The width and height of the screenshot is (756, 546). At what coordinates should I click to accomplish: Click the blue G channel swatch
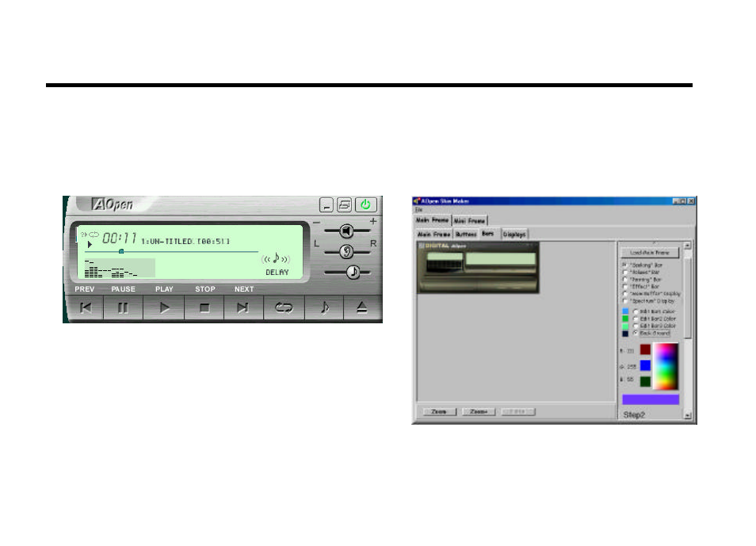[x=645, y=365]
